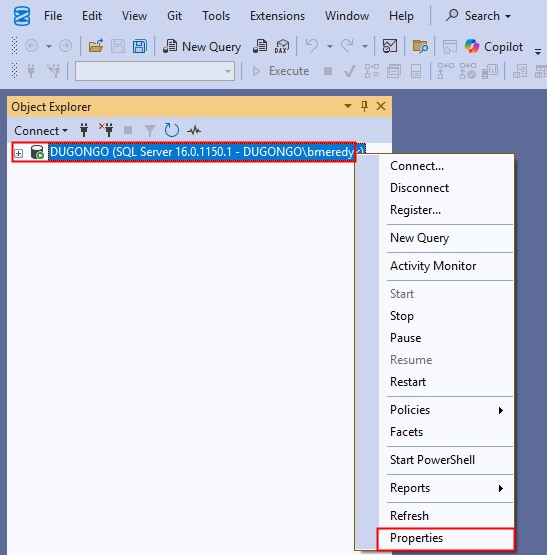Click the SSMS application logo icon
Viewport: 547px width, 555px height.
pos(22,16)
